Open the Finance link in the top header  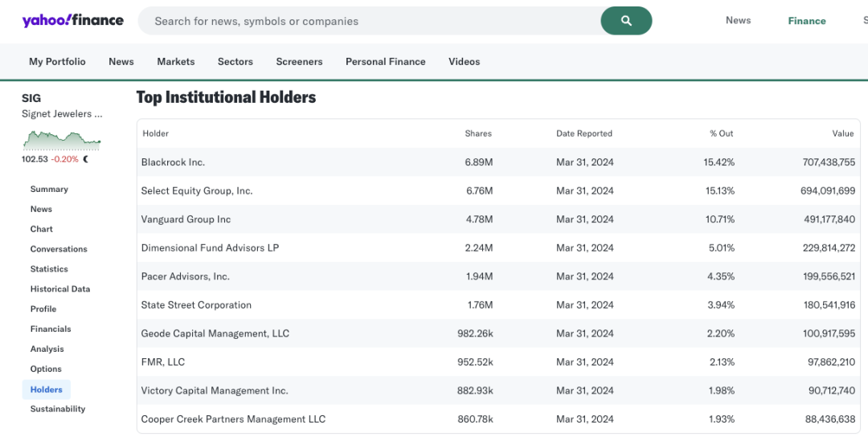click(807, 21)
